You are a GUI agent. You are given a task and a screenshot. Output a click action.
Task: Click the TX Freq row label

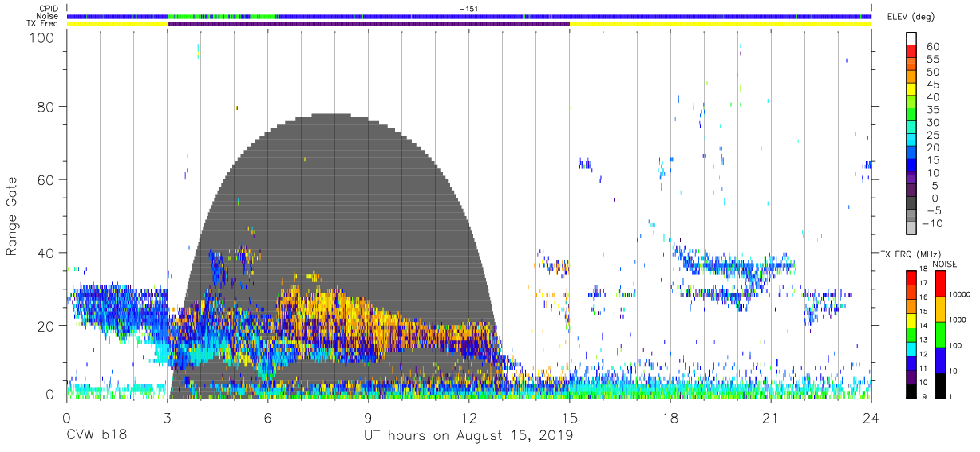click(41, 24)
